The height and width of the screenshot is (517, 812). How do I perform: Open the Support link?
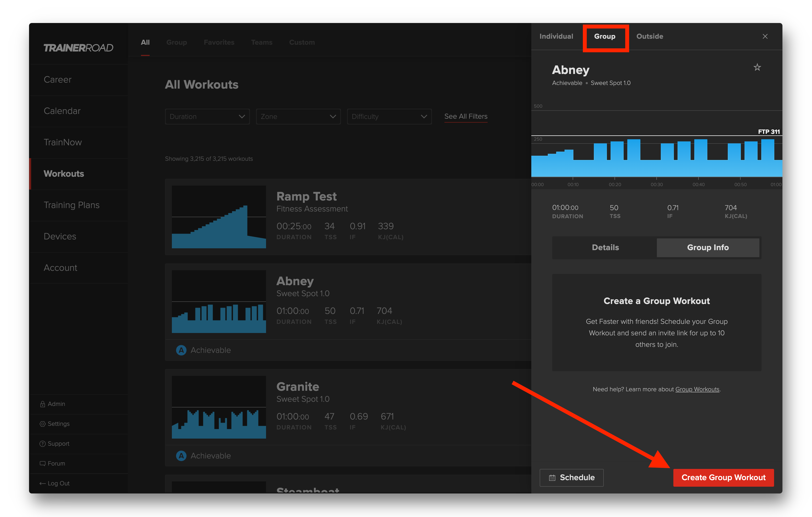(59, 444)
